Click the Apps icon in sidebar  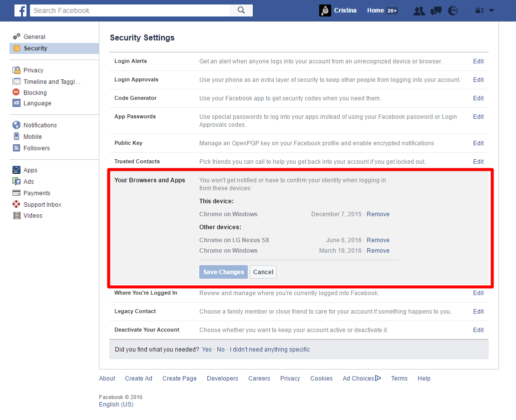pyautogui.click(x=16, y=170)
